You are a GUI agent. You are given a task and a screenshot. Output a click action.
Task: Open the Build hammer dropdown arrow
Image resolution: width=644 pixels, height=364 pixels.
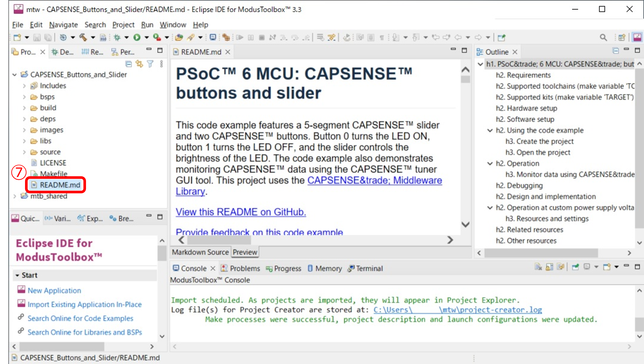93,37
